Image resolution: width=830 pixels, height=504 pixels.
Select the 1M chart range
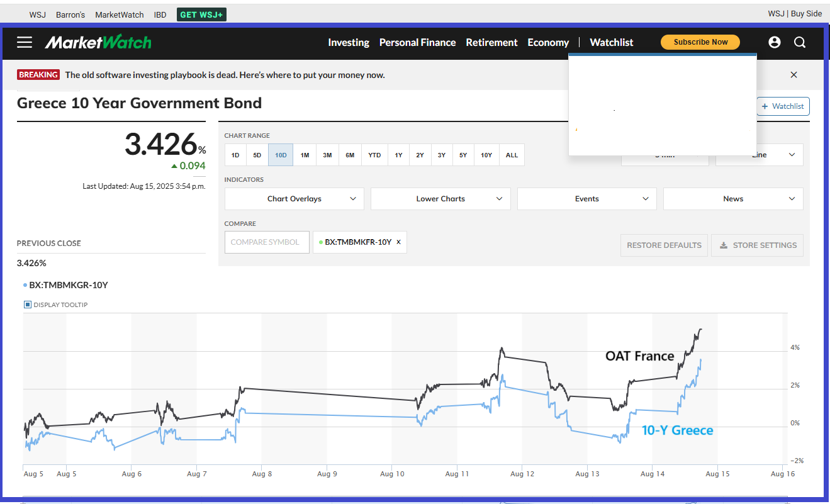click(305, 155)
